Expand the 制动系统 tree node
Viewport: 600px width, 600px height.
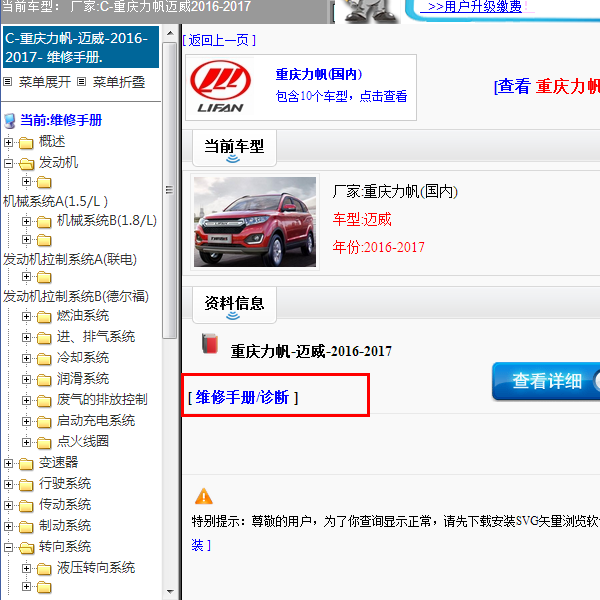pyautogui.click(x=8, y=527)
